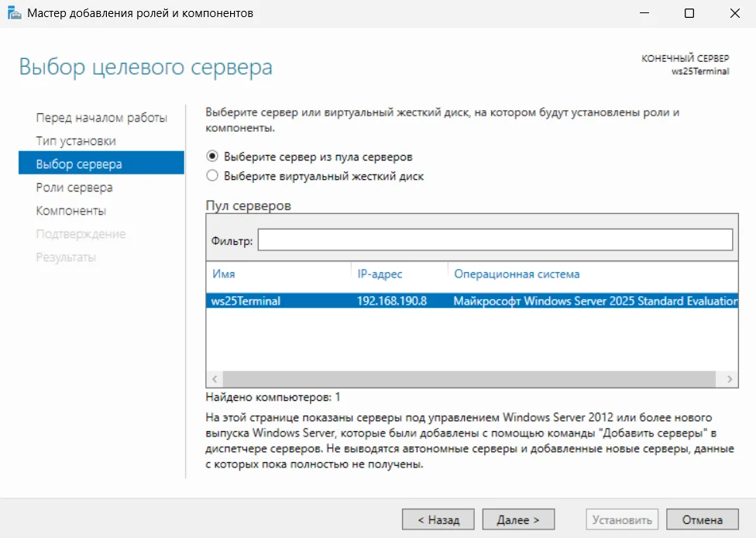
Task: Open Тип установки step
Action: [x=76, y=141]
